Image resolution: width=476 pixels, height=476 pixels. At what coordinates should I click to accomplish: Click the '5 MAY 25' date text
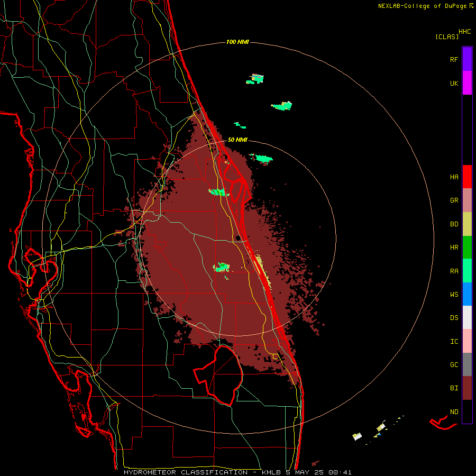tap(305, 472)
